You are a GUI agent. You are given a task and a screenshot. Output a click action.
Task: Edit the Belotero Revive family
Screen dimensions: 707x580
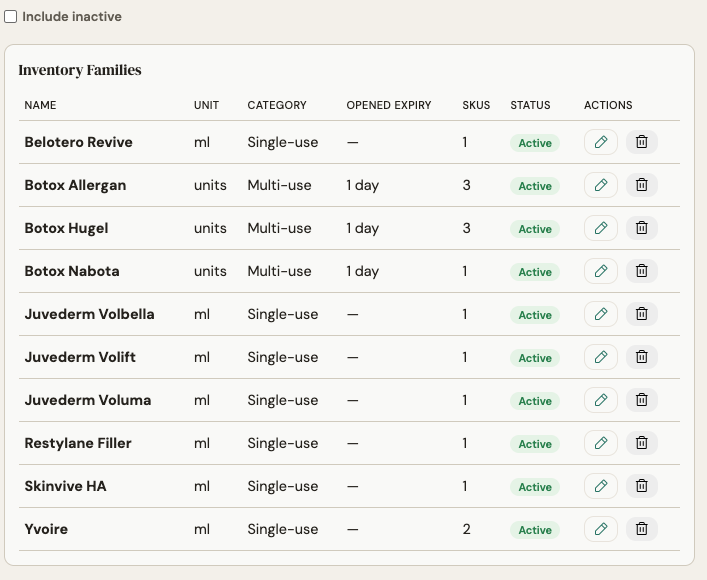pyautogui.click(x=601, y=142)
